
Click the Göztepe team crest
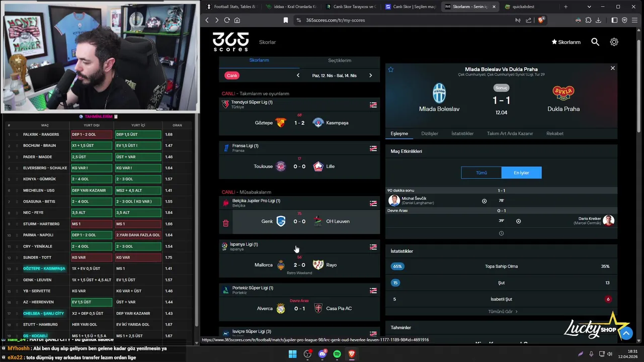point(281,123)
